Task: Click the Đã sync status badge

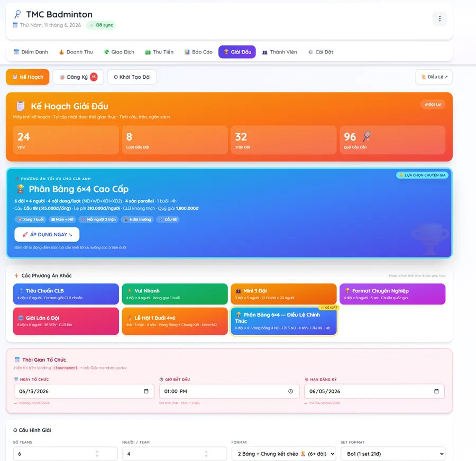Action: click(101, 25)
